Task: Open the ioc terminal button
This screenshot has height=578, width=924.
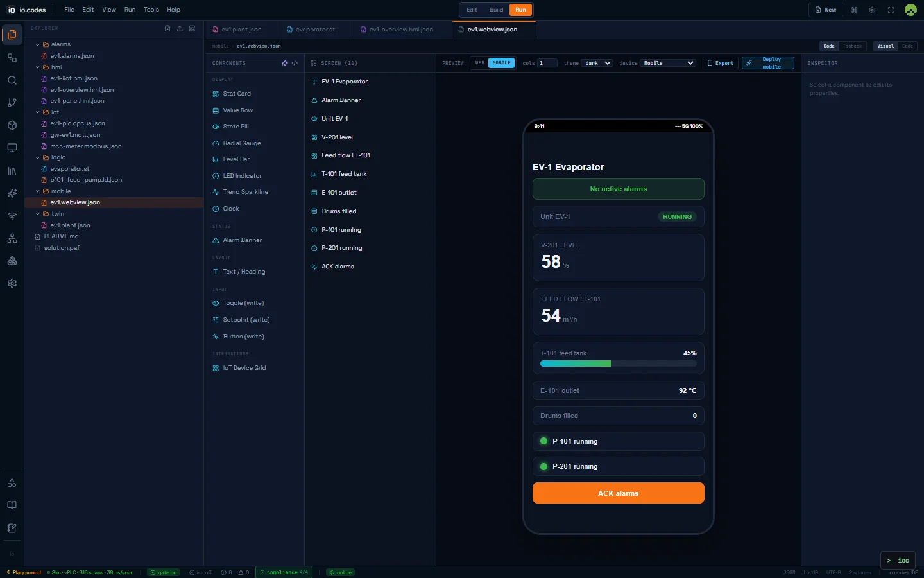Action: (898, 561)
